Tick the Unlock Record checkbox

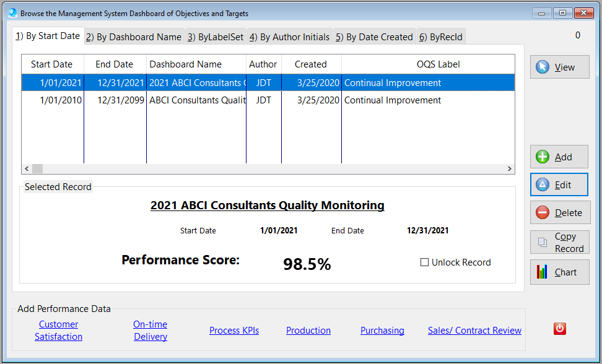pos(424,262)
